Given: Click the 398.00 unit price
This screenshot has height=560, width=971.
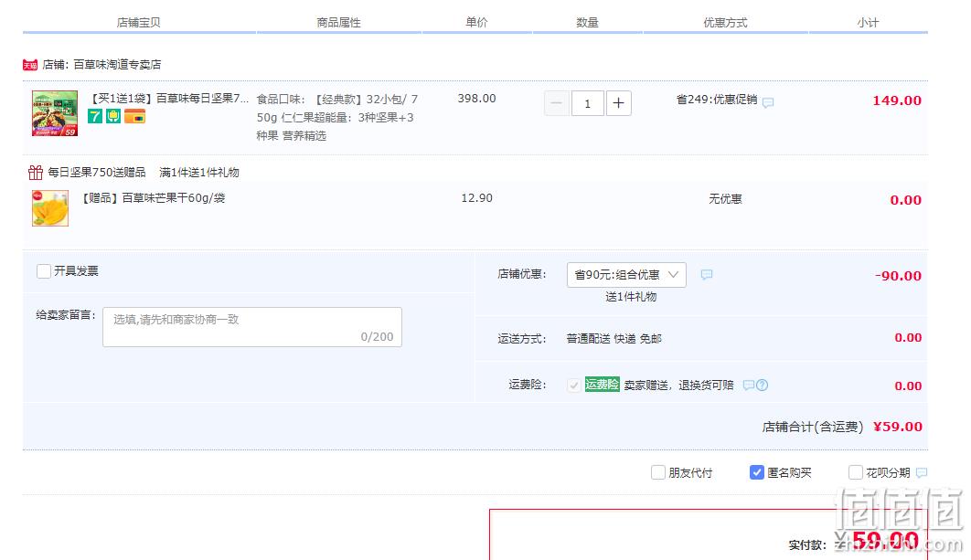Looking at the screenshot, I should click(477, 99).
